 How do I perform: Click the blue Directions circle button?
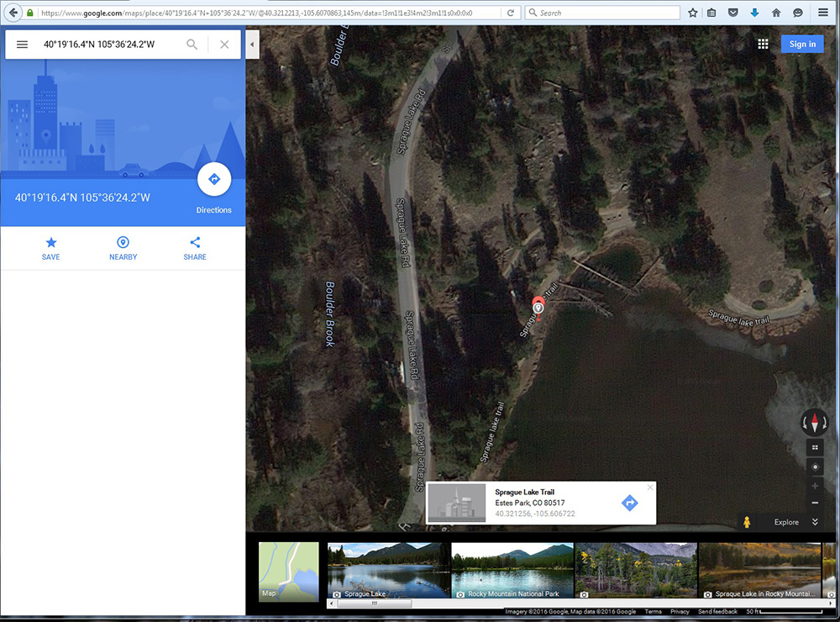click(x=213, y=179)
